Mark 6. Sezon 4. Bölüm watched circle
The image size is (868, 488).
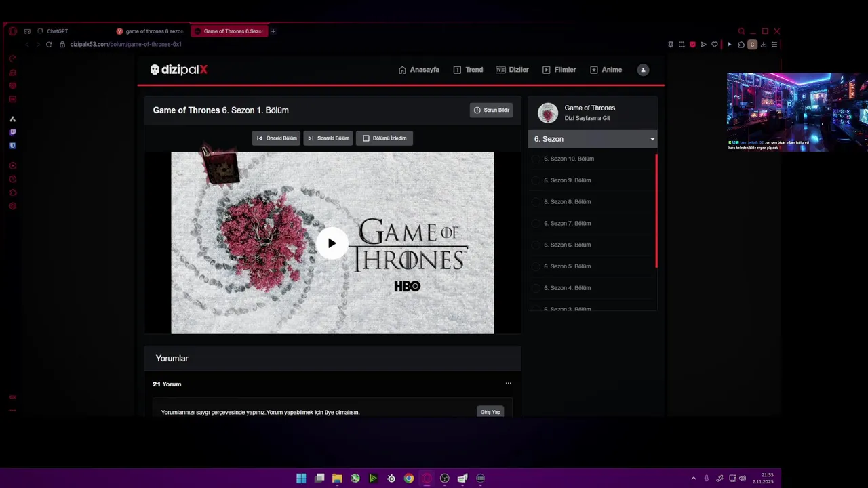[x=536, y=288]
